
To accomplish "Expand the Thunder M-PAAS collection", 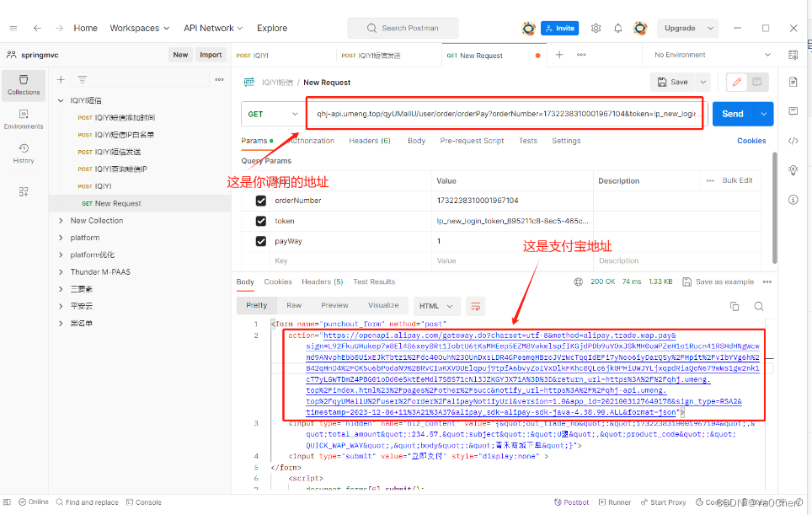I will 61,272.
